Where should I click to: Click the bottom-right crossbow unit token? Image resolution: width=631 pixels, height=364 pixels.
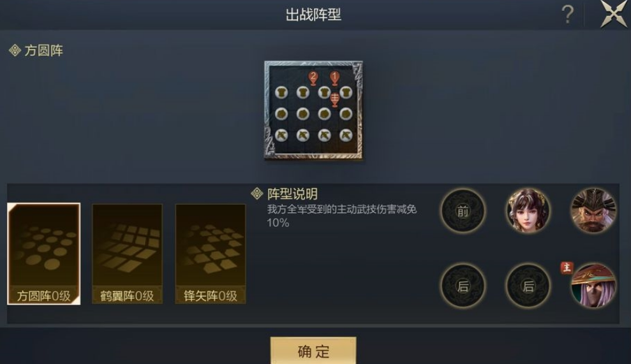click(x=346, y=135)
